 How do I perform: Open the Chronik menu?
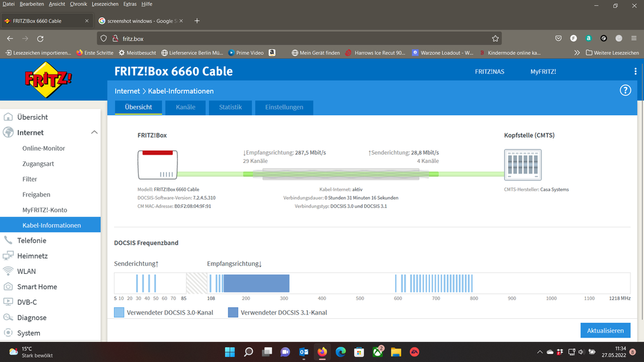click(78, 4)
